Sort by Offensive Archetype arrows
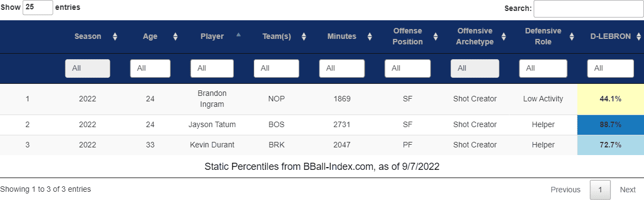 coord(503,37)
